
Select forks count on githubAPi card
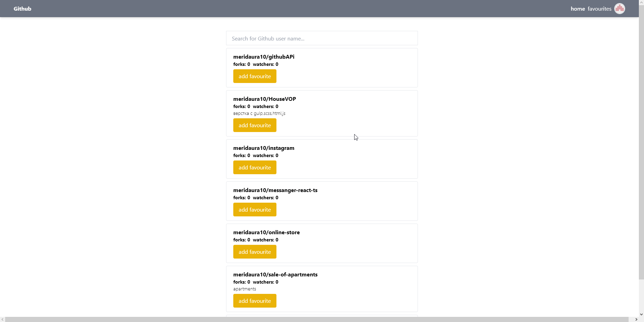tap(241, 64)
